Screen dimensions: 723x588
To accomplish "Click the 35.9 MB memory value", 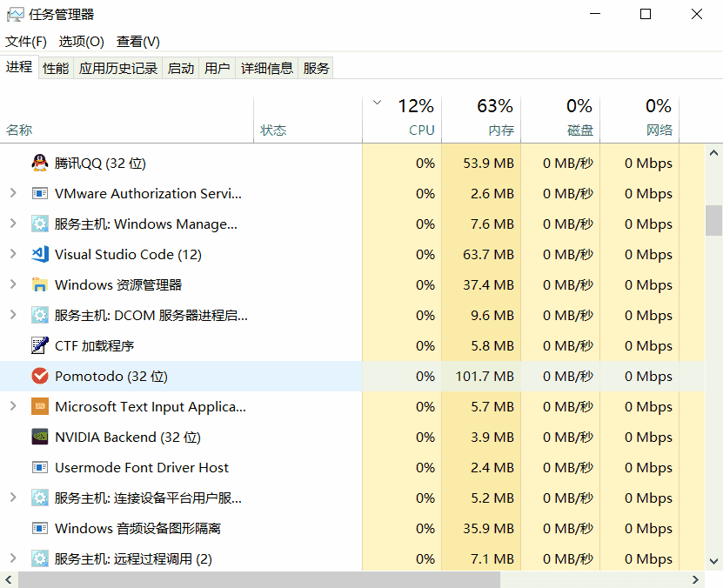I will 488,528.
